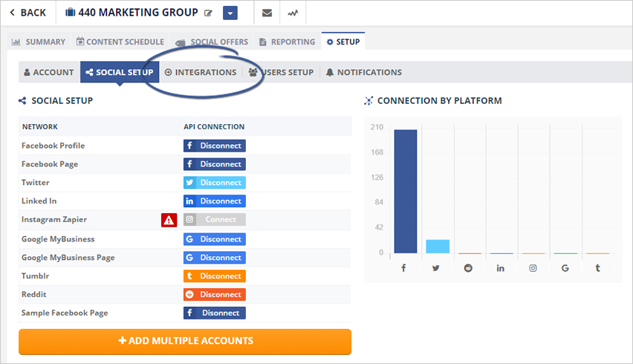
Task: Click the Instagram icon under the chart
Action: click(533, 267)
